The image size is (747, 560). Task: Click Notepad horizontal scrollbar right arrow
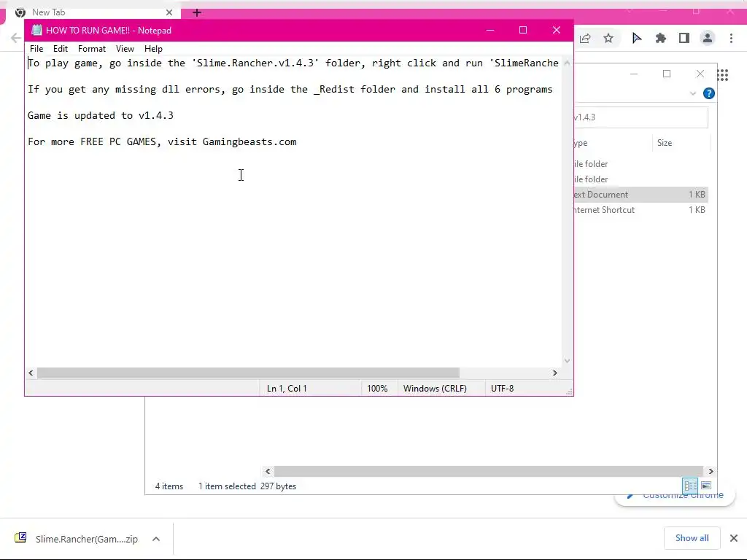click(554, 373)
